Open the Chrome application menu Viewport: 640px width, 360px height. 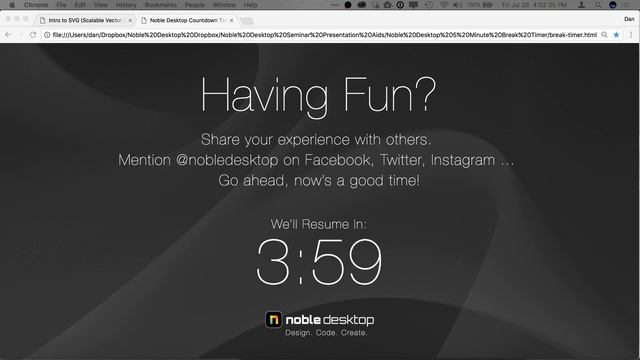pyautogui.click(x=36, y=5)
